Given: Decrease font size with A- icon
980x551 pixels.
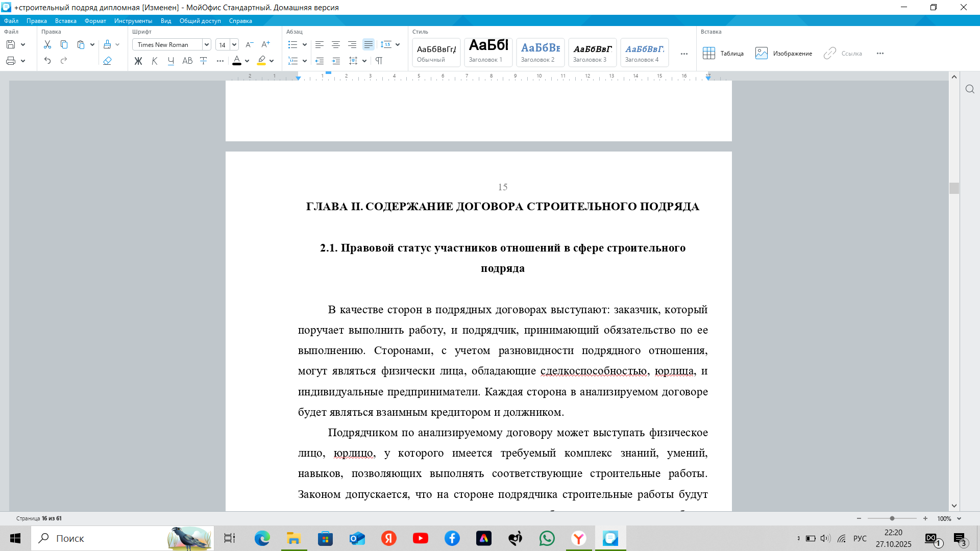Looking at the screenshot, I should pos(250,45).
